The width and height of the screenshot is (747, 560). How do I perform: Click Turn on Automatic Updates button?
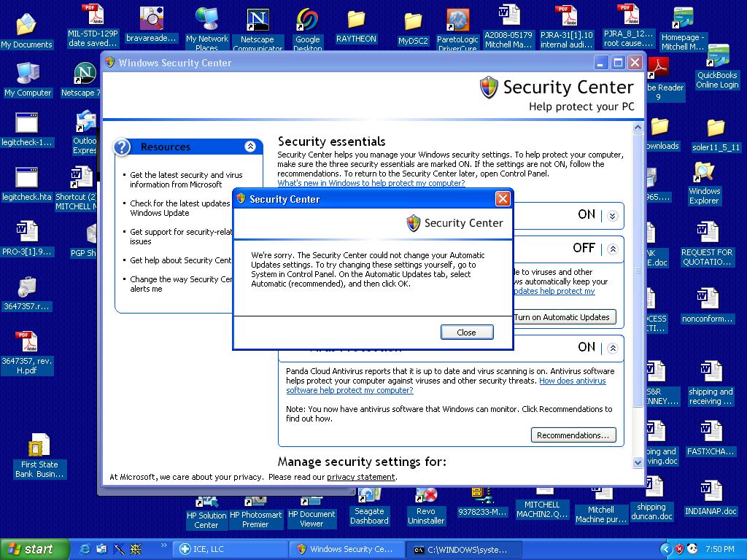(x=565, y=316)
